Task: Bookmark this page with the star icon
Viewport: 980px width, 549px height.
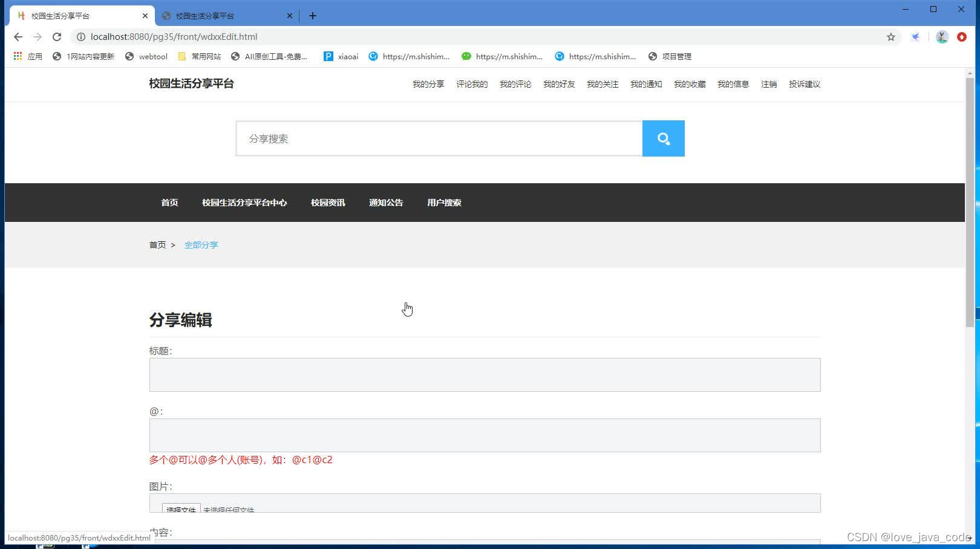Action: [x=891, y=37]
